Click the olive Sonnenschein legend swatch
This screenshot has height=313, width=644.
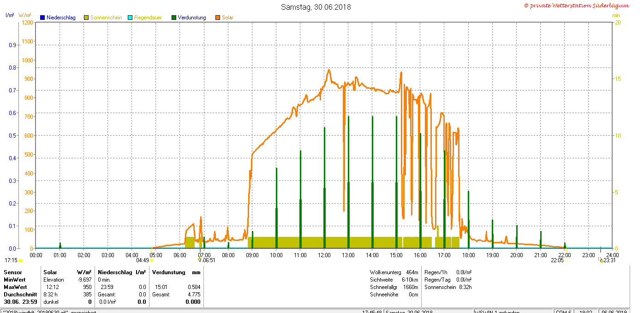pyautogui.click(x=86, y=18)
